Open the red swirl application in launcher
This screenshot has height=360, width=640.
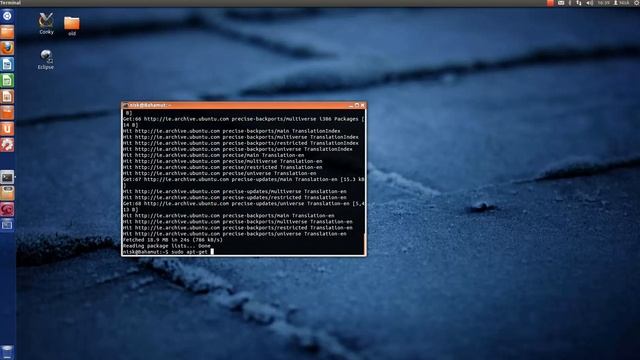[7, 209]
